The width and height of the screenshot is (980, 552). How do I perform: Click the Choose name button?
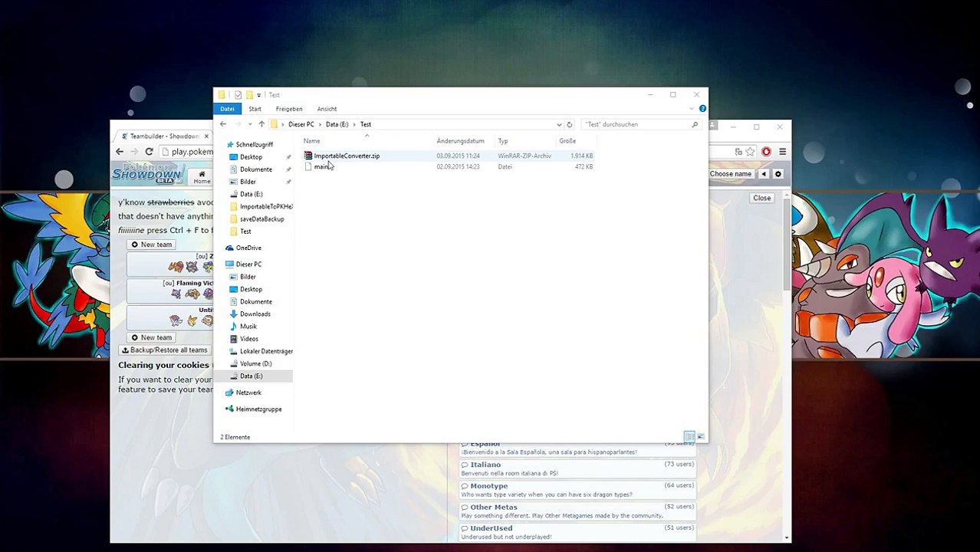coord(730,174)
